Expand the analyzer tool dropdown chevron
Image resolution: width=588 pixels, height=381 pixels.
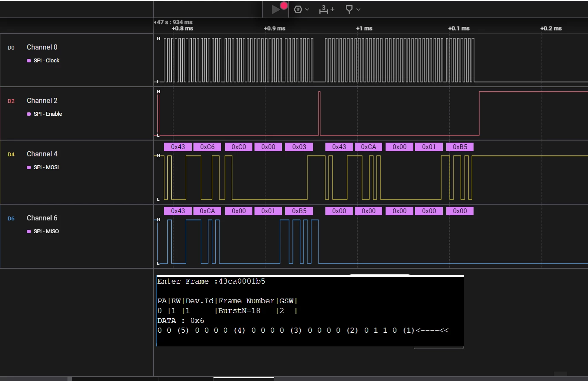(307, 9)
